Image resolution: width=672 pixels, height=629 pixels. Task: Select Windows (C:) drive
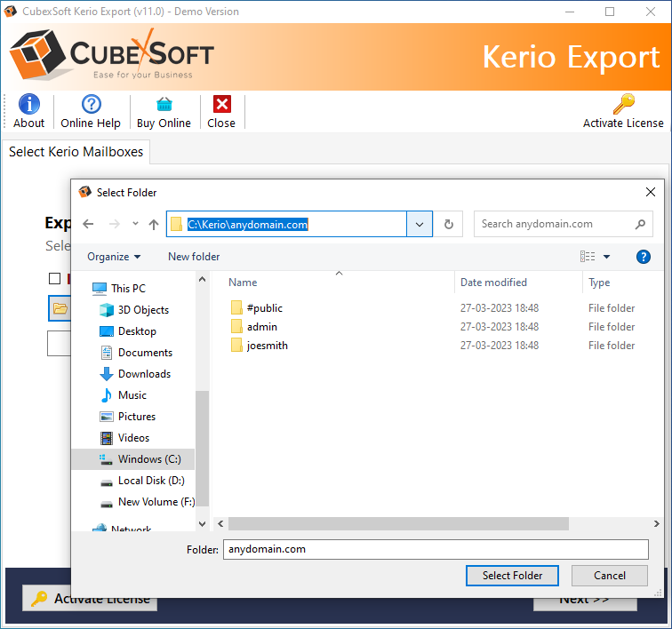coord(132,459)
